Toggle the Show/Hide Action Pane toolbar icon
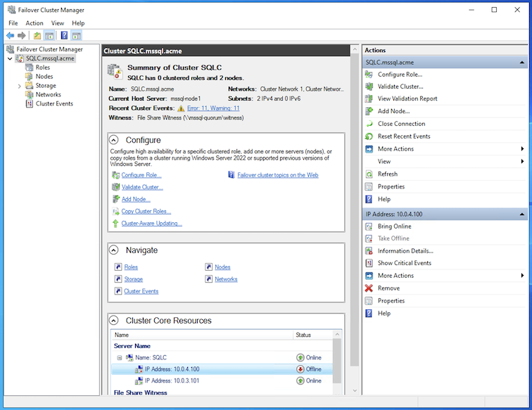This screenshot has width=532, height=410. 77,35
